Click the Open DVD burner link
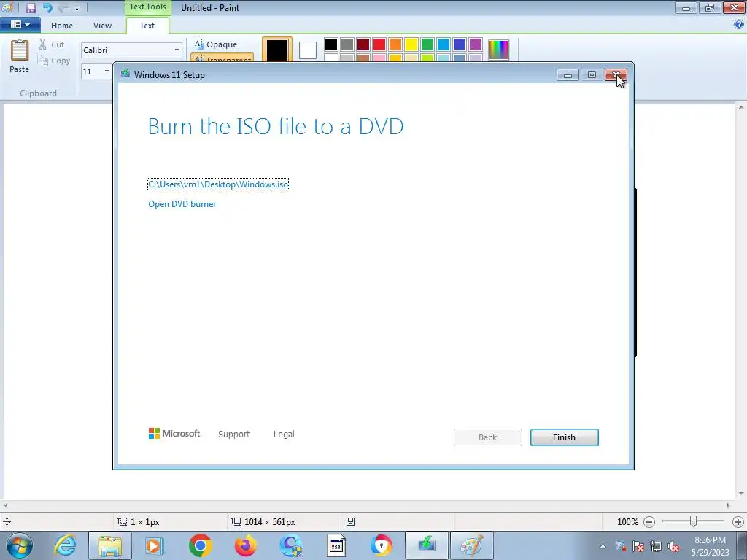This screenshot has height=560, width=747. (x=182, y=204)
